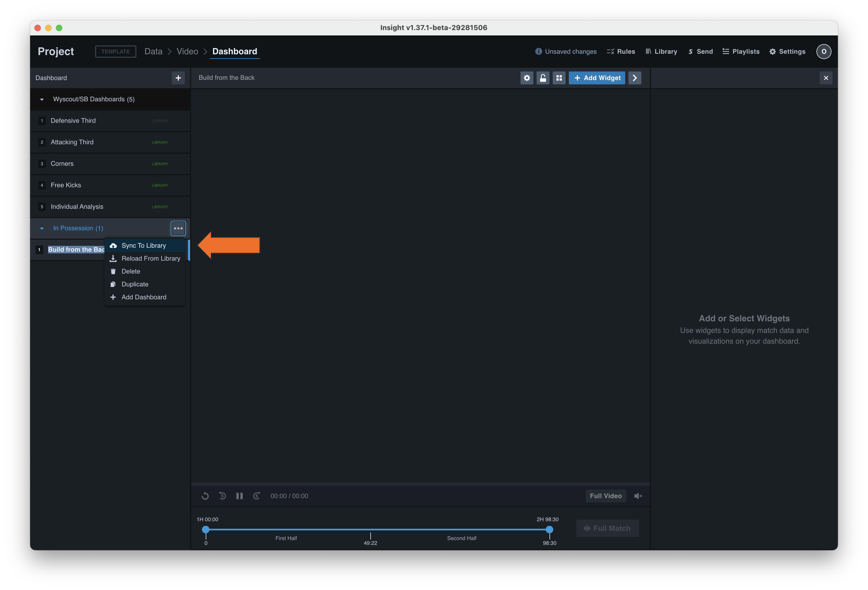
Task: Expand panel with right chevron button
Action: 635,78
